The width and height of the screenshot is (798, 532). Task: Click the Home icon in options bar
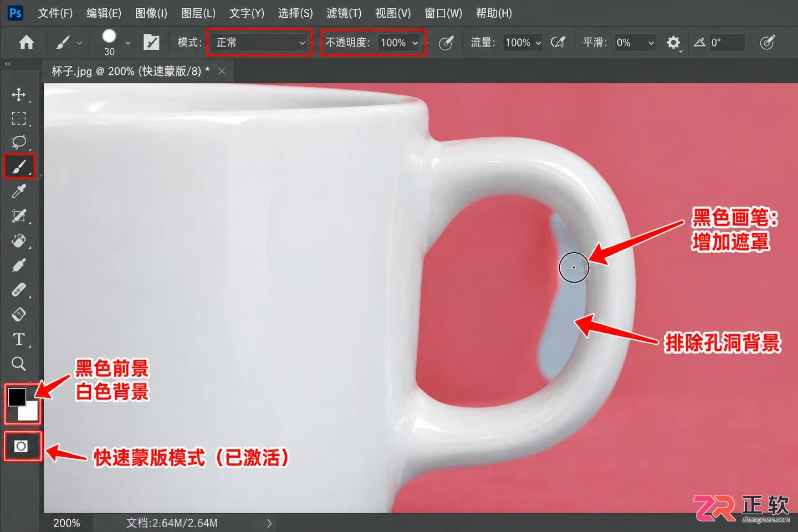26,42
